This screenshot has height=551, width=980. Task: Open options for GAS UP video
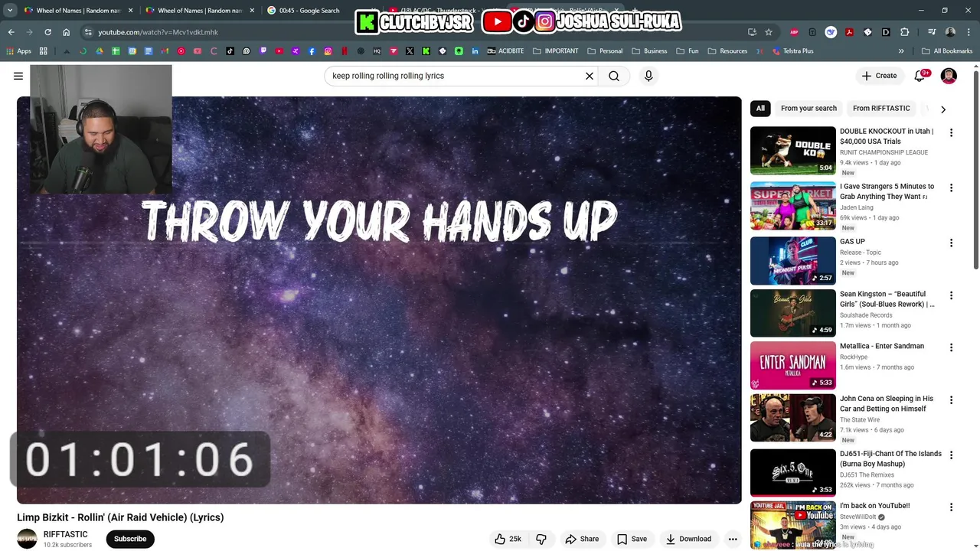[951, 243]
